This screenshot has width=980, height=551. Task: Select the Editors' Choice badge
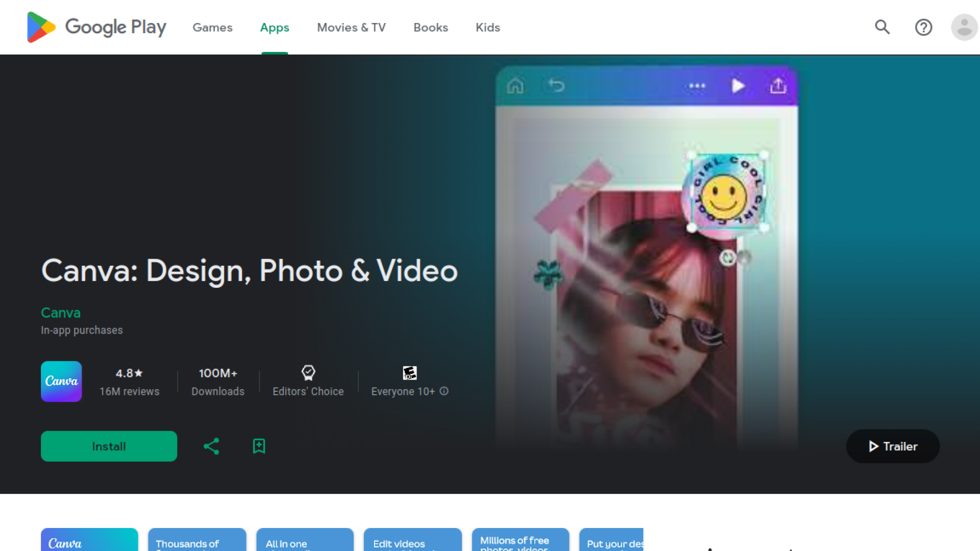[x=308, y=381]
